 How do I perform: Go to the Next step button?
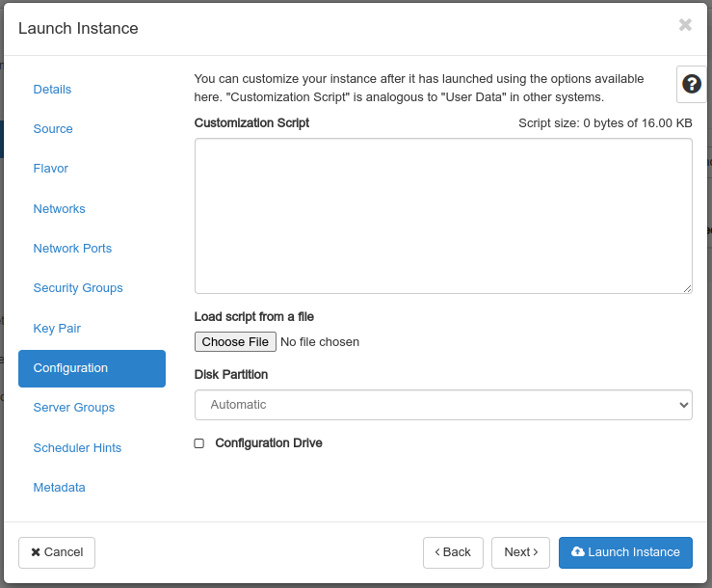(x=520, y=552)
